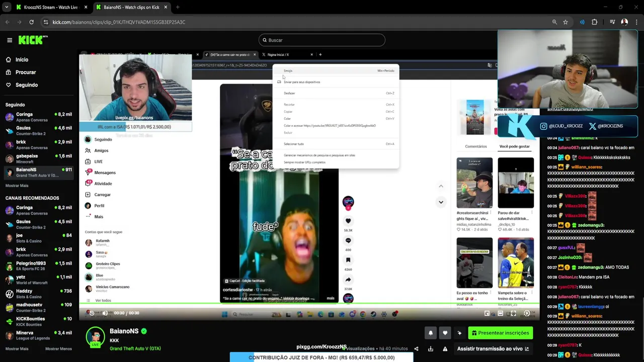The height and width of the screenshot is (362, 644).
Task: Open the BaianoNS live avatar
Action: click(x=95, y=337)
